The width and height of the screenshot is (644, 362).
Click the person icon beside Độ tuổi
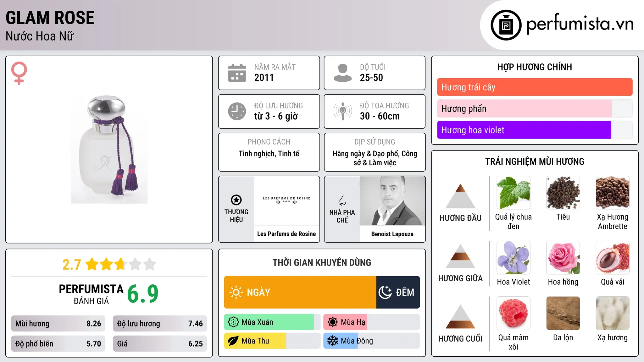[x=342, y=73]
